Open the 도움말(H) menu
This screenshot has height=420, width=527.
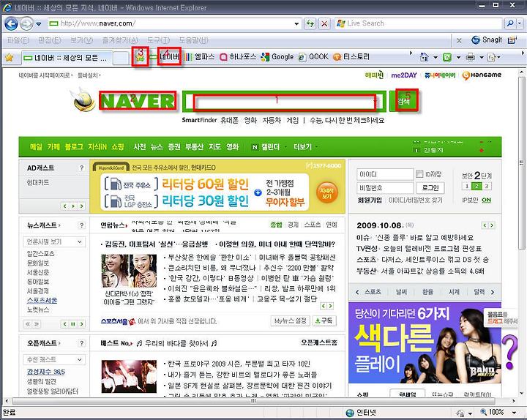(193, 40)
